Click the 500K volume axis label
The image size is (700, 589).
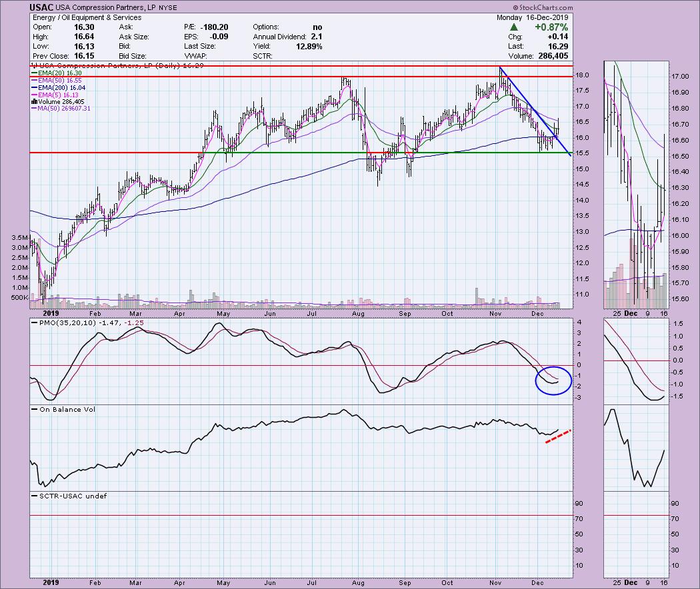coord(20,298)
